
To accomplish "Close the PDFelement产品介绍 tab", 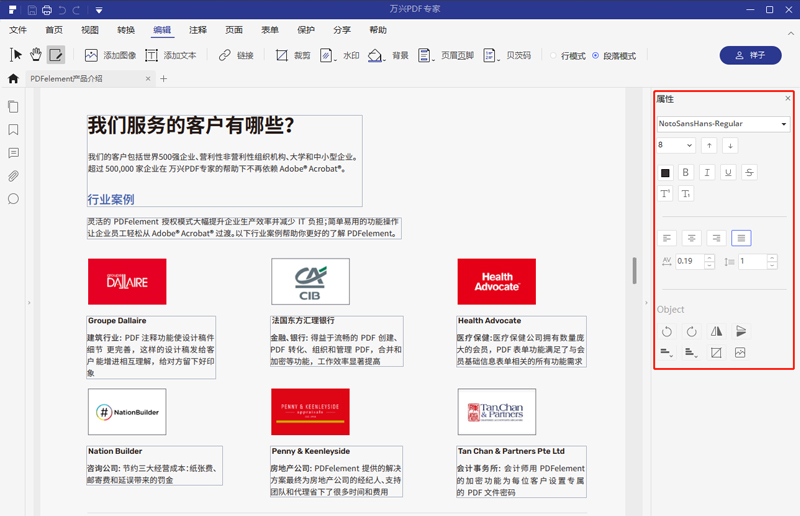I will click(x=148, y=79).
